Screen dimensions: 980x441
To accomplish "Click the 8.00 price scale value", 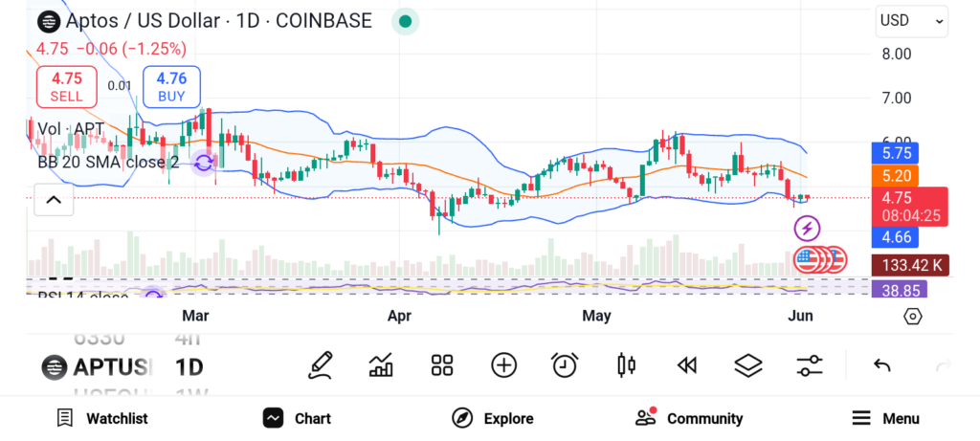I will coord(896,54).
